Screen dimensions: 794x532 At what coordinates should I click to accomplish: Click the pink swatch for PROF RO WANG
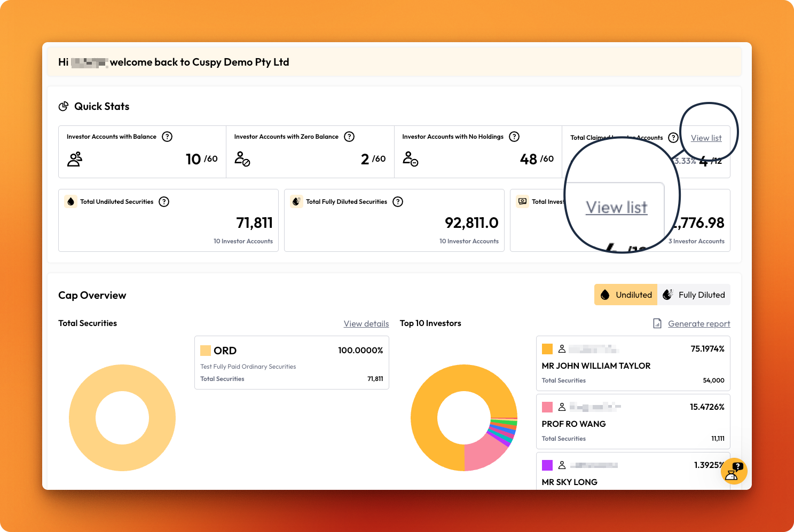[x=547, y=407]
